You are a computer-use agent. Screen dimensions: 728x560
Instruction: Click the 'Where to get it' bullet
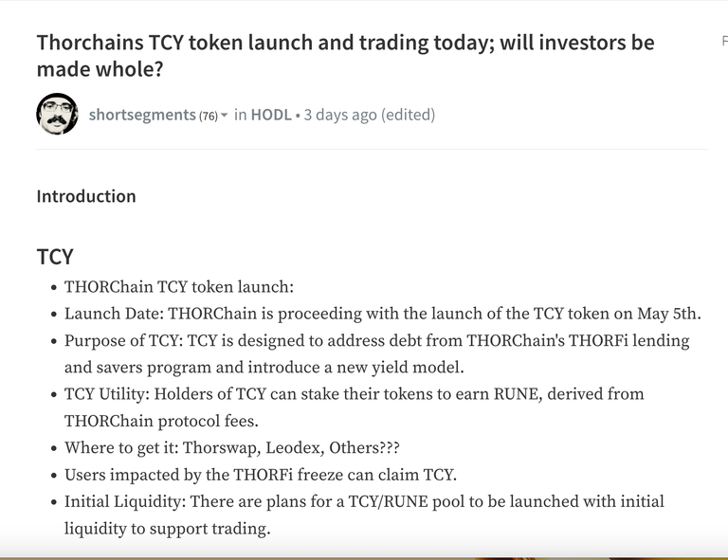click(231, 448)
